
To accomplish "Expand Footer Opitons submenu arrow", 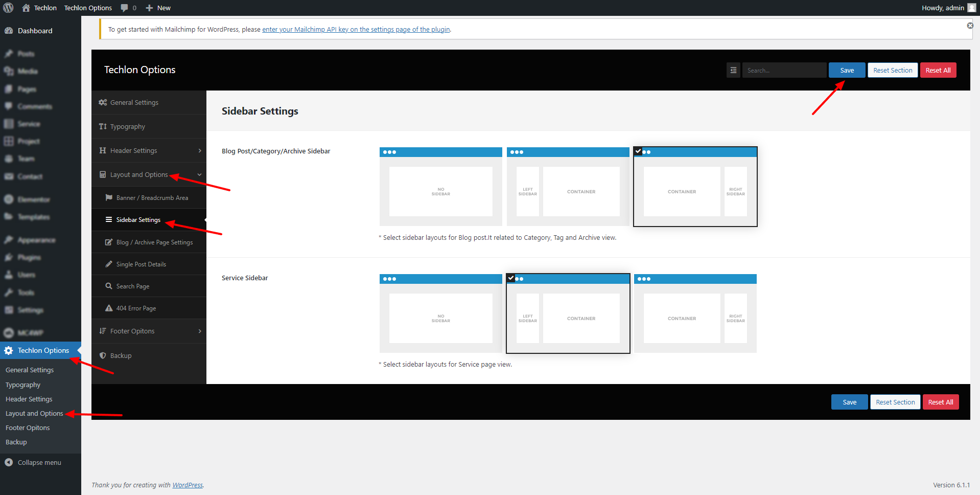I will [x=200, y=331].
